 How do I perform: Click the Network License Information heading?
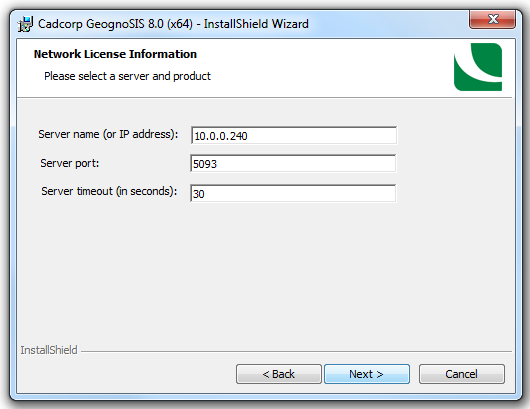[115, 54]
